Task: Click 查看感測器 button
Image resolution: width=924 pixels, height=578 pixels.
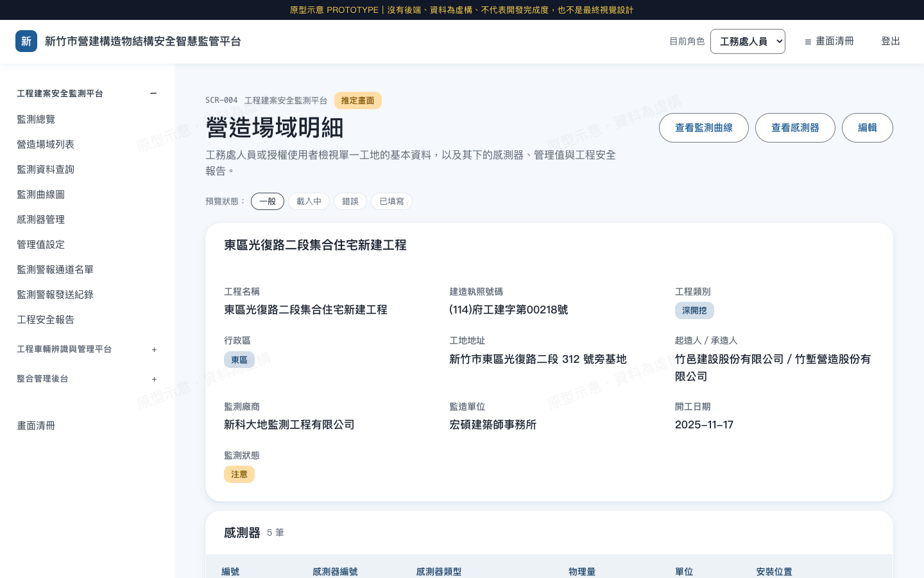Action: (x=795, y=128)
